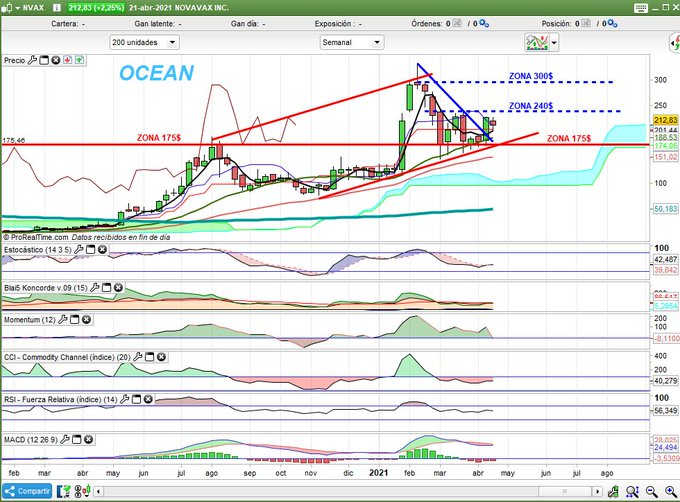680x502 pixels.
Task: Close the Precio panel
Action: pyautogui.click(x=56, y=60)
